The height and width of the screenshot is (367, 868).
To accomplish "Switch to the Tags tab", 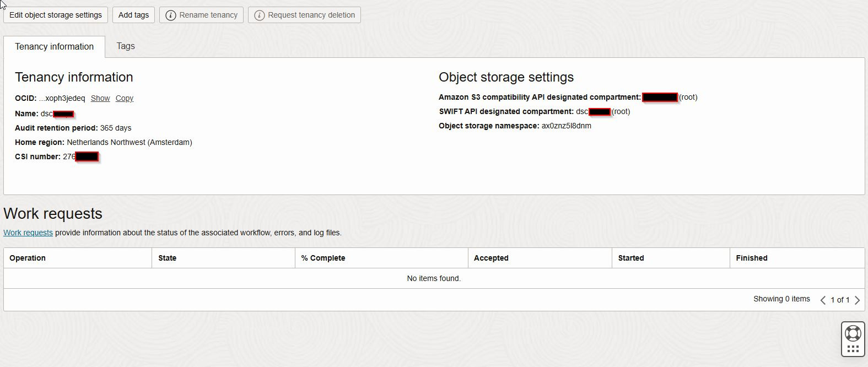I will click(x=126, y=46).
